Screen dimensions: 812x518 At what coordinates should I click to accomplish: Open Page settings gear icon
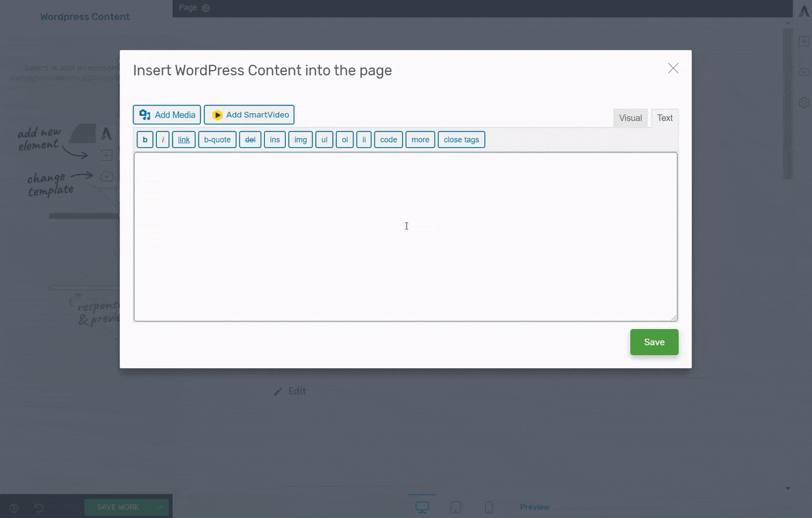(x=206, y=8)
